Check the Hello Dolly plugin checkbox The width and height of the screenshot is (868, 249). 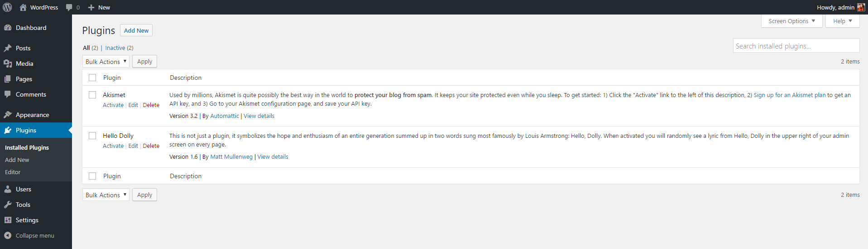click(92, 136)
